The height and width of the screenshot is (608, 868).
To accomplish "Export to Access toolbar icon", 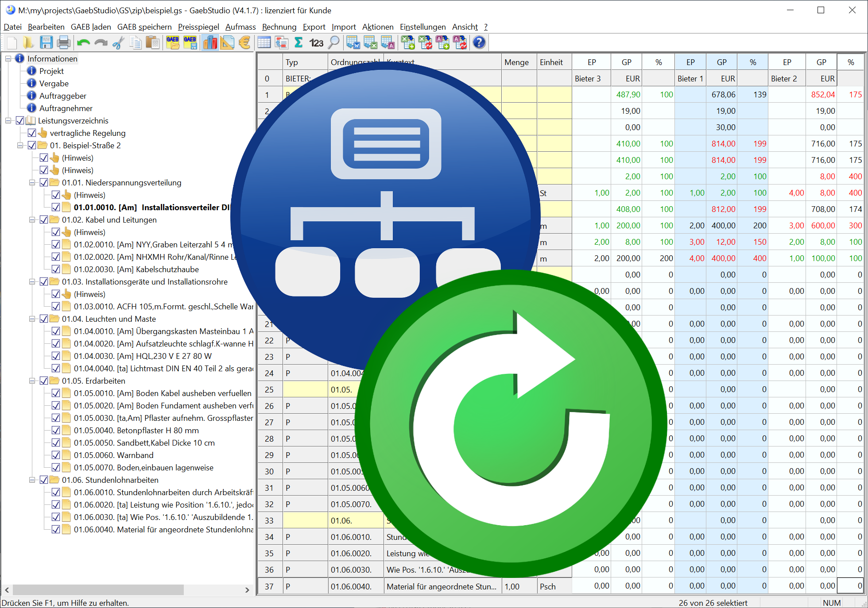I will (387, 43).
